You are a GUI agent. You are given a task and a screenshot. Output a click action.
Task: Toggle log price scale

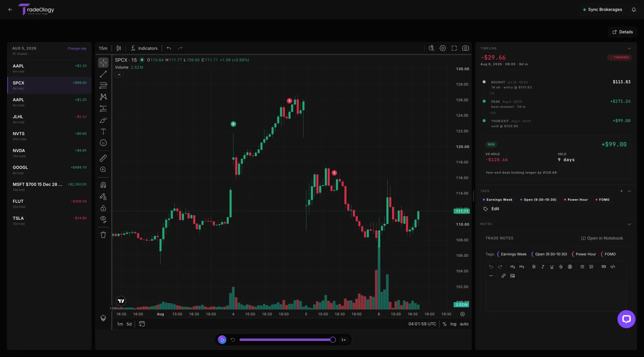[x=453, y=324]
